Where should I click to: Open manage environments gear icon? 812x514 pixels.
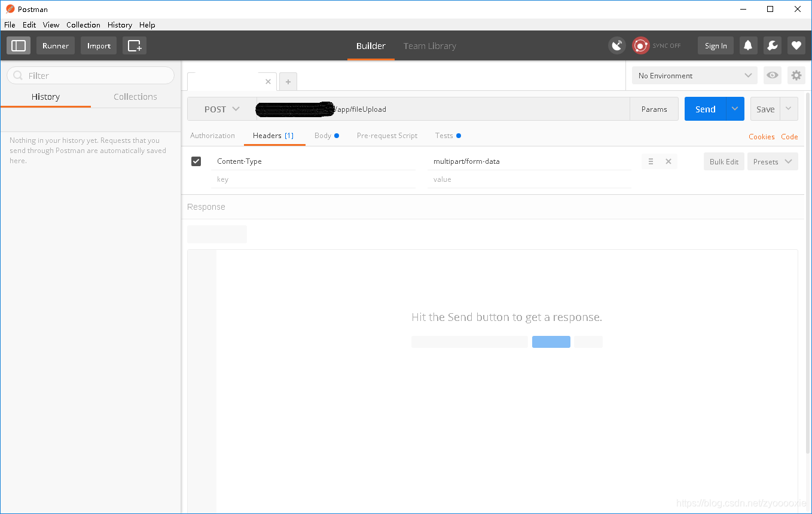click(x=796, y=75)
